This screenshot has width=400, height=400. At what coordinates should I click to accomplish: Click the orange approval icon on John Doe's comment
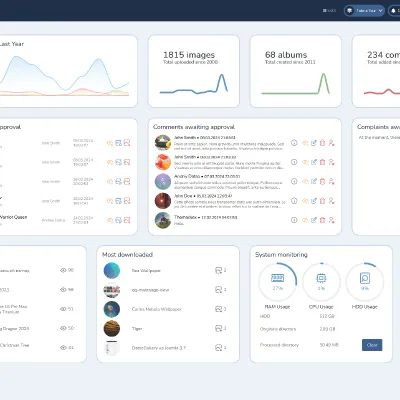coord(305,201)
